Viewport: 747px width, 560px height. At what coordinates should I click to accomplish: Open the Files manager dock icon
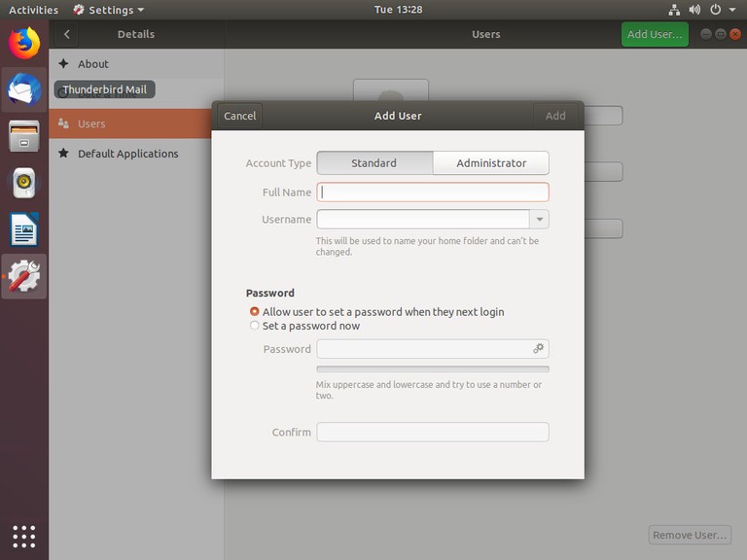[x=23, y=136]
